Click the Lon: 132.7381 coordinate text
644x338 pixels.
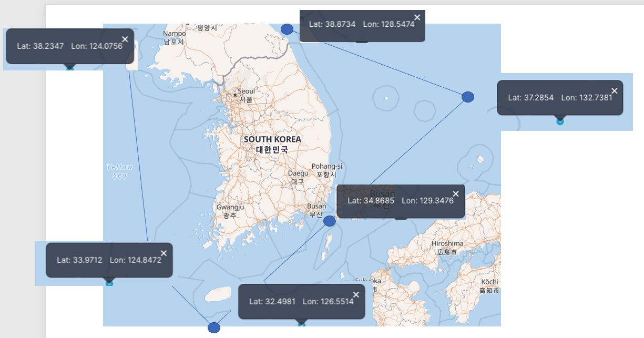coord(587,97)
